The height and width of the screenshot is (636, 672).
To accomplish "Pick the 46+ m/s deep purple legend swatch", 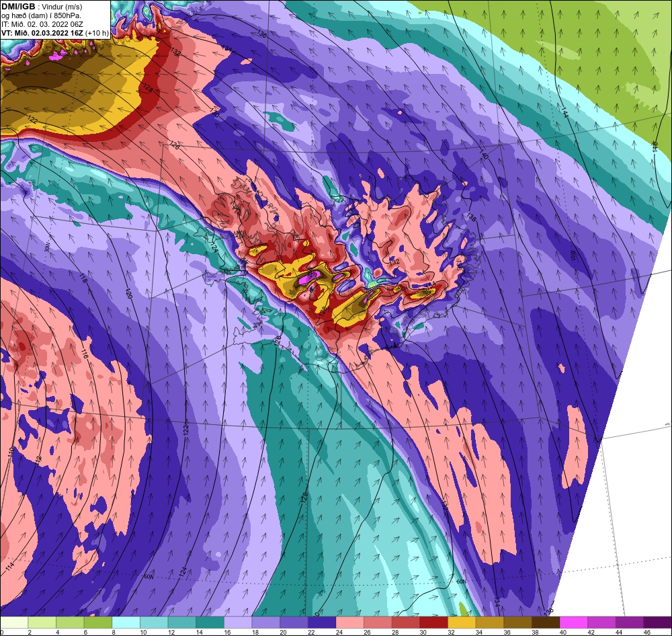I will (657, 623).
